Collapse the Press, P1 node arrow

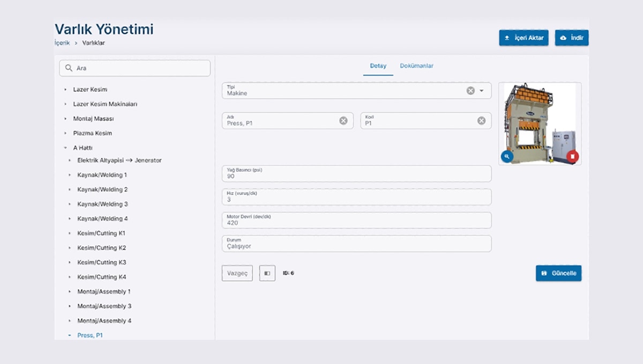pos(70,335)
